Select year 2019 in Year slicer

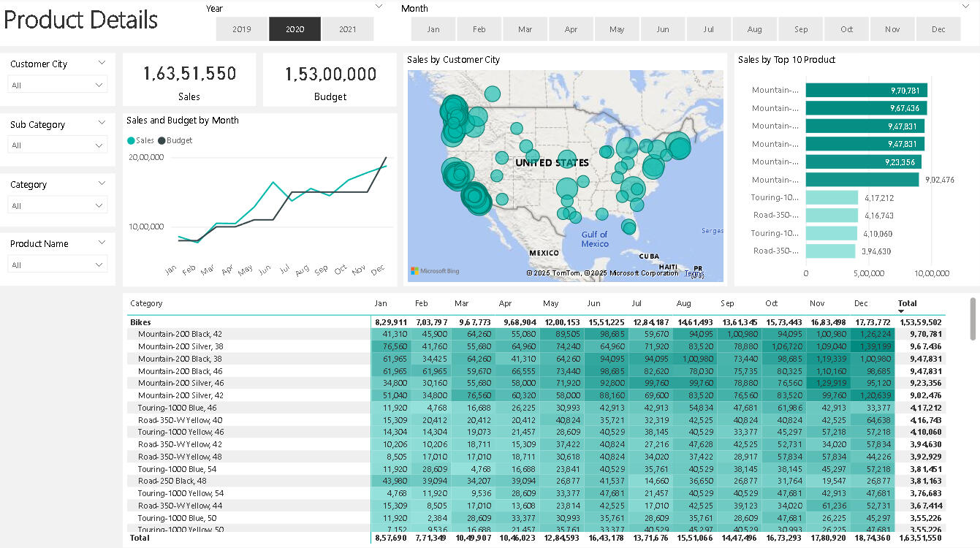242,29
